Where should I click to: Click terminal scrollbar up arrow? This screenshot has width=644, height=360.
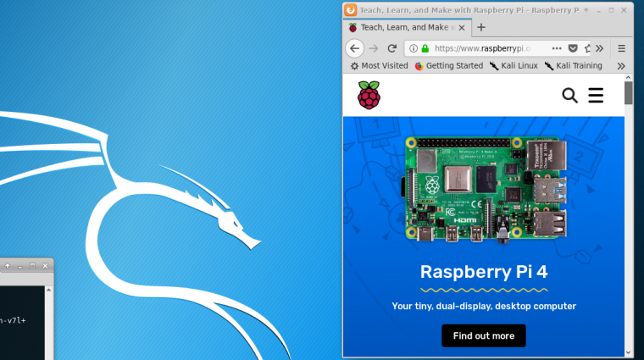click(49, 290)
